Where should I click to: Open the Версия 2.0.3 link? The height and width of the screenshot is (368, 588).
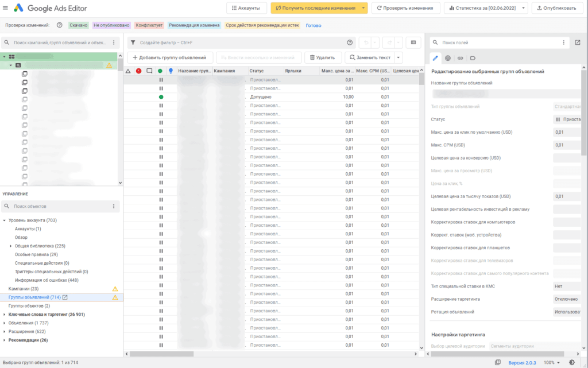(x=522, y=363)
